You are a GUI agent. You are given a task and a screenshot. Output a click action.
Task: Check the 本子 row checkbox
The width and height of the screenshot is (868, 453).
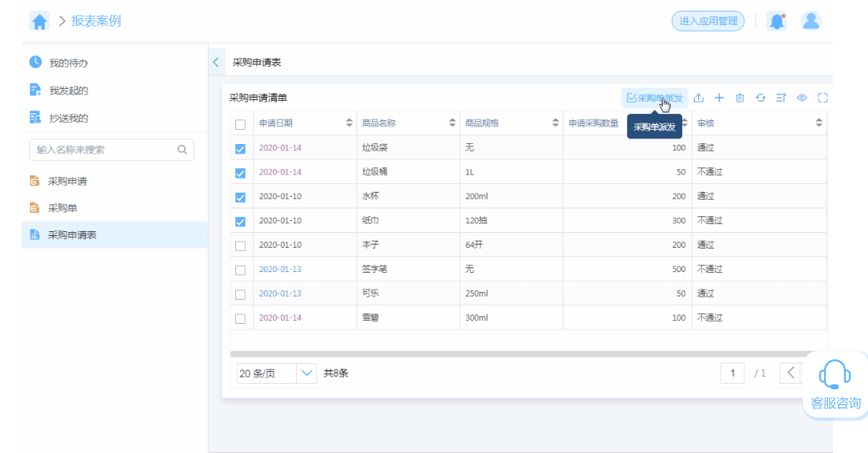tap(240, 246)
